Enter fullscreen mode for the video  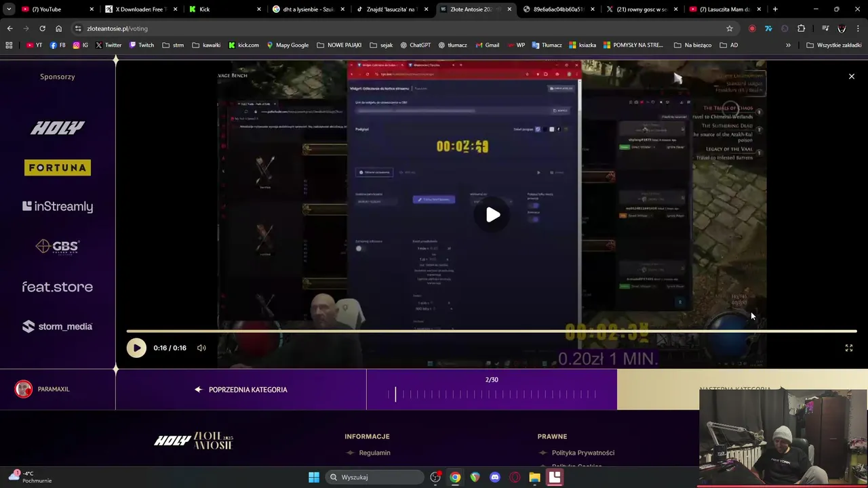848,348
